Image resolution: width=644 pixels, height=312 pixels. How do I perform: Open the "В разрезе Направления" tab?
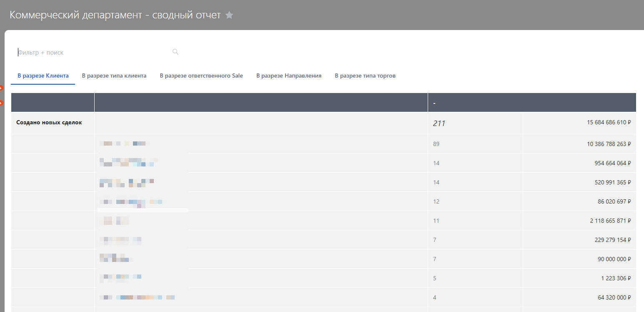pyautogui.click(x=289, y=76)
